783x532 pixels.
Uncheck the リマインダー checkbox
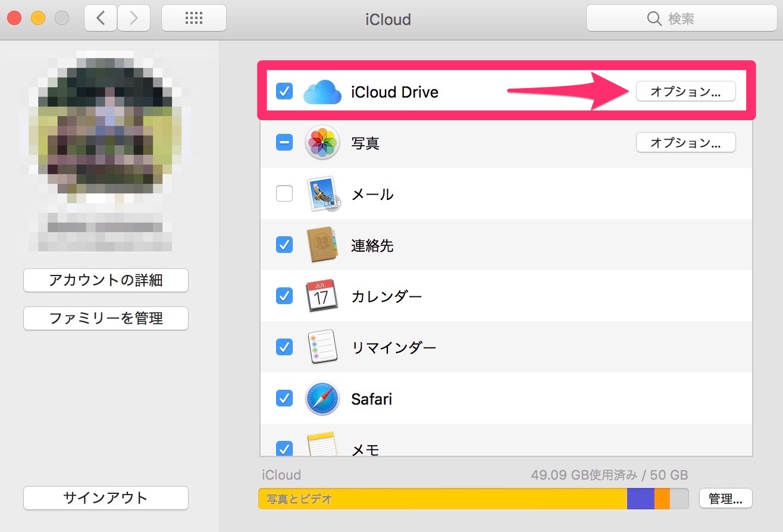click(x=284, y=347)
